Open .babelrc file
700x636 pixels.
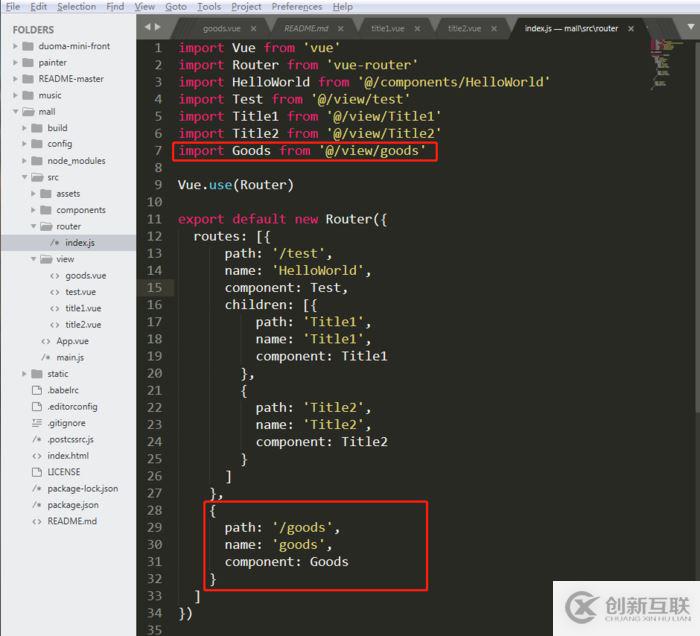[63, 390]
